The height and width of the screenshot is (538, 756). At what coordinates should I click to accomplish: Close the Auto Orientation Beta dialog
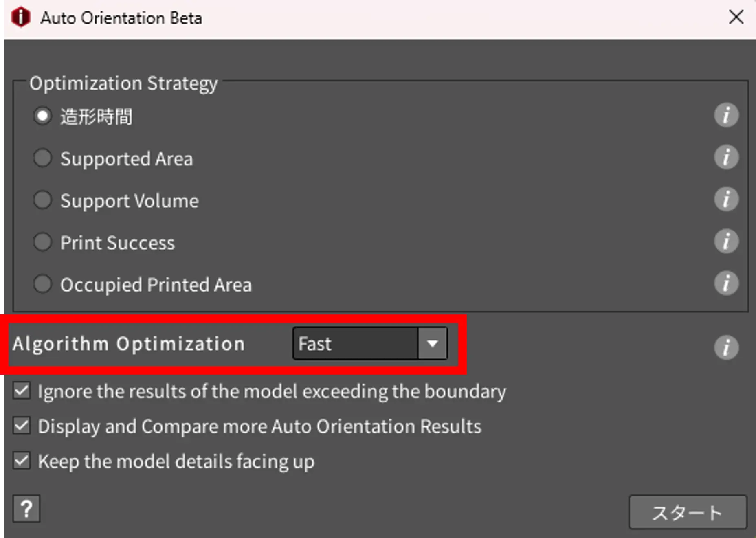[x=736, y=18]
